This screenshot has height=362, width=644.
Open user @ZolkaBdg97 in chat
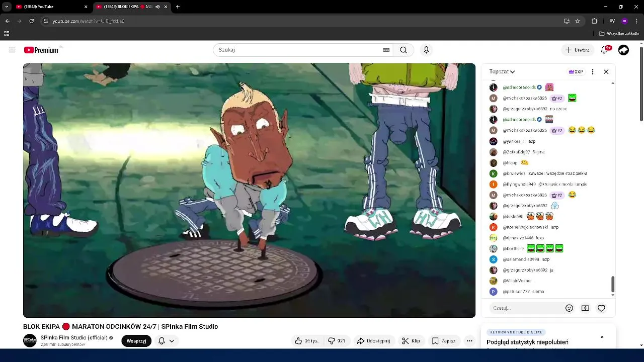[x=516, y=152]
